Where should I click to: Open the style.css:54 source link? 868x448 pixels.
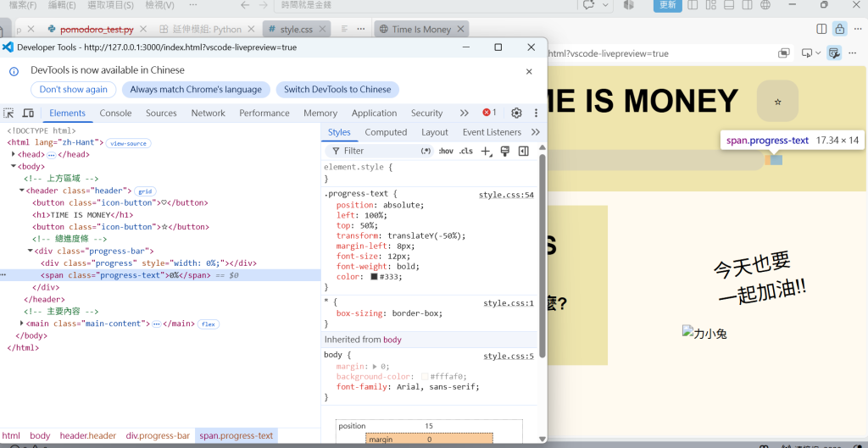point(506,195)
